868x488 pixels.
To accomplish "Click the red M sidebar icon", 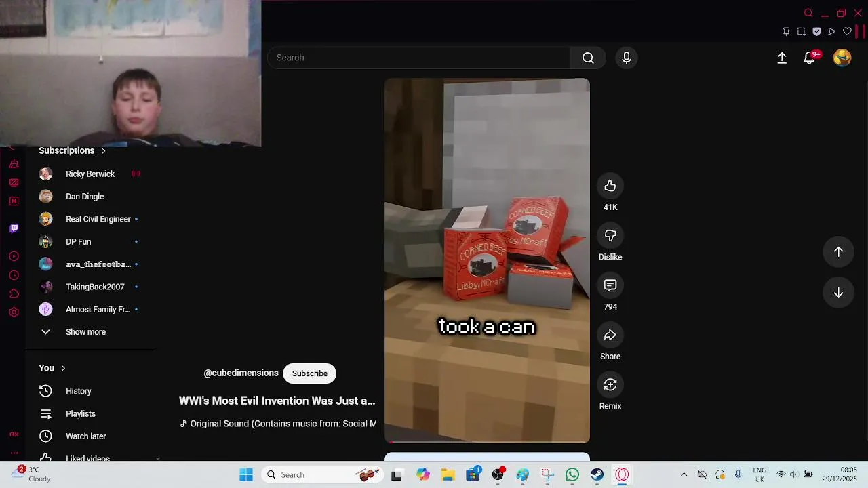I will click(14, 201).
